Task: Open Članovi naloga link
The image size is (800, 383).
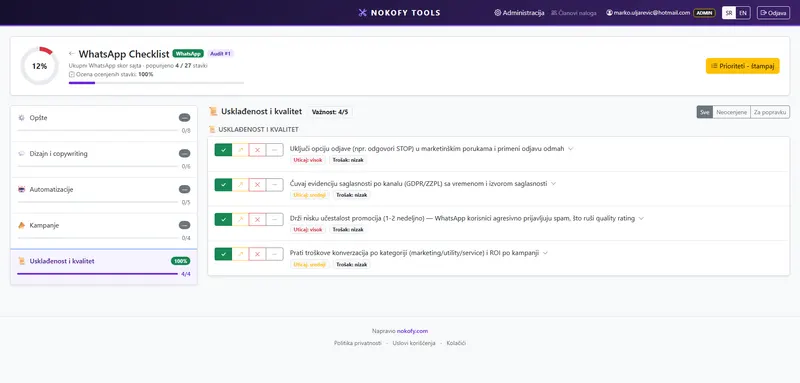Action: 573,13
